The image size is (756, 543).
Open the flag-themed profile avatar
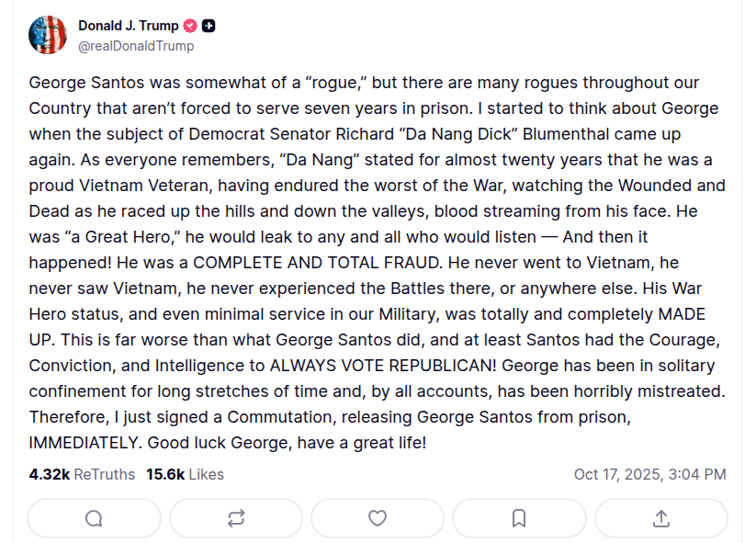(x=48, y=35)
